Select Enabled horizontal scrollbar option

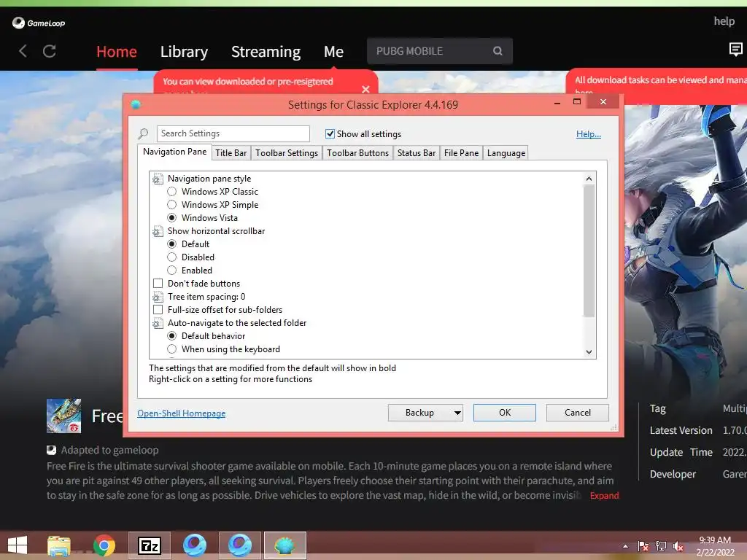coord(172,271)
